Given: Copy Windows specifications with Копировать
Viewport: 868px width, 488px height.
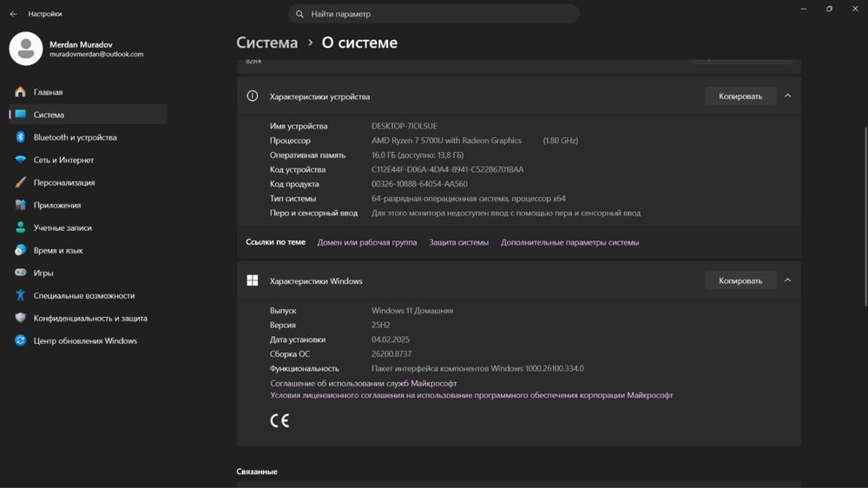Looking at the screenshot, I should point(740,280).
